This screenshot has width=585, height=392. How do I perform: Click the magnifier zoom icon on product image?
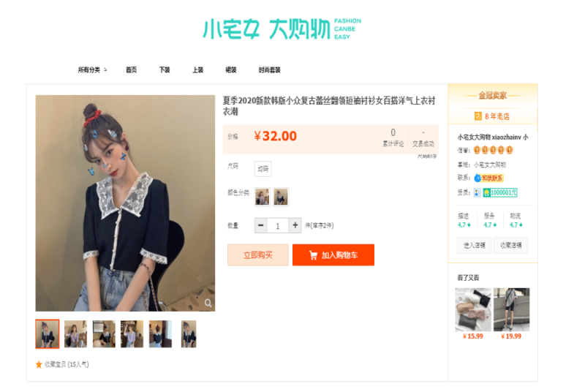[x=208, y=303]
